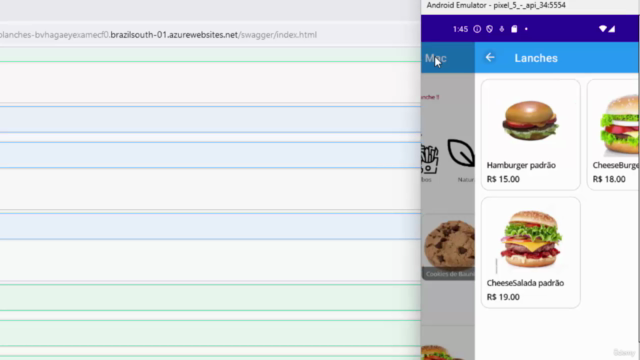
Task: Click the 1:45 clock in status bar
Action: click(460, 29)
